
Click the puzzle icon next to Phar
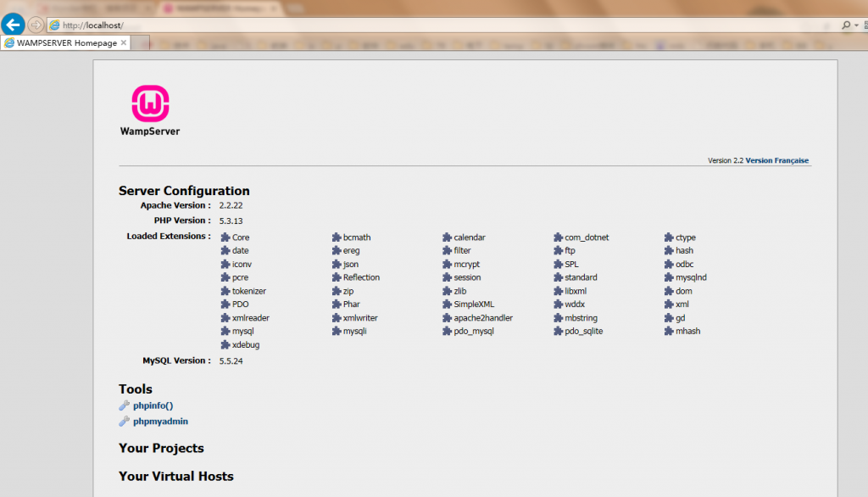[x=336, y=304]
